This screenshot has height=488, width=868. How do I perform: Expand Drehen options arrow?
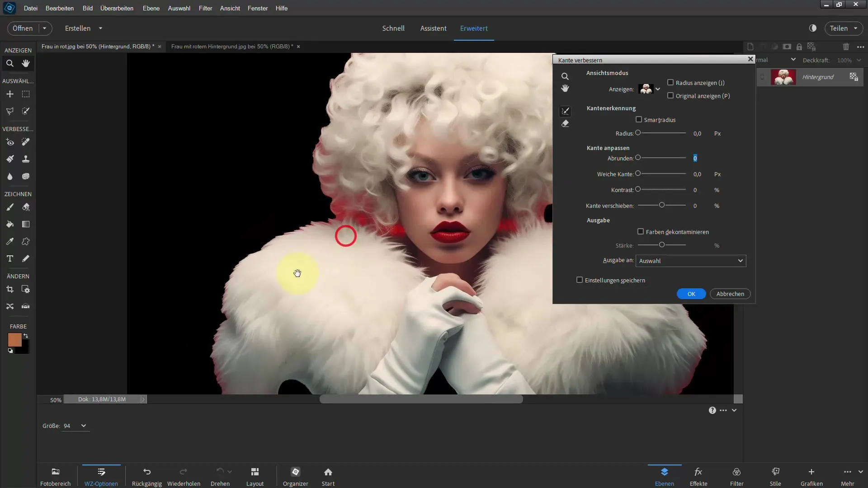pyautogui.click(x=230, y=472)
